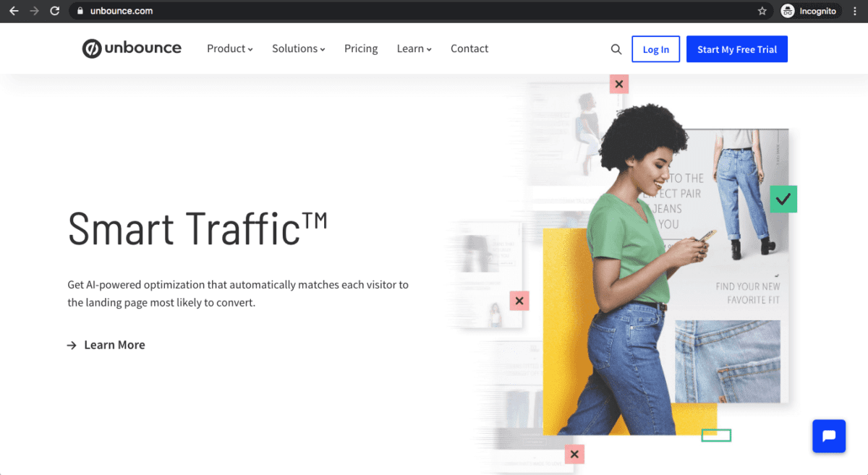Click the green checkmark on the jeans image
This screenshot has height=475, width=868.
783,199
